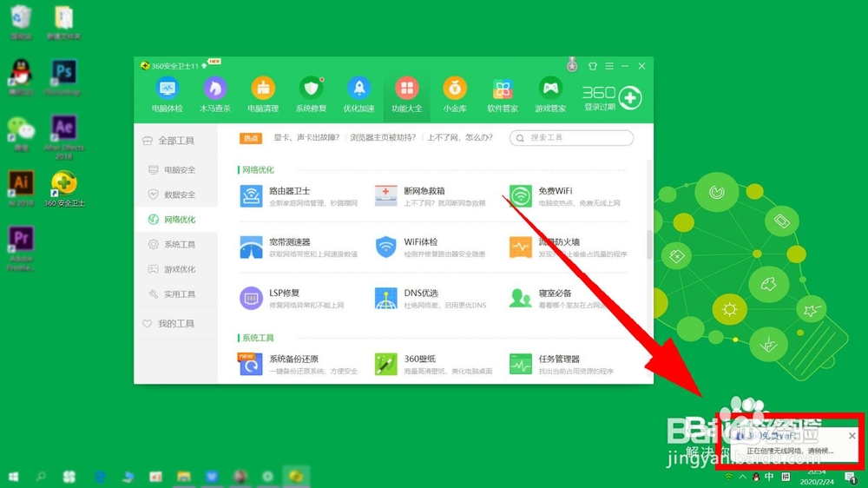
Task: Open link 显卡、声卡出故障?
Action: (x=306, y=137)
